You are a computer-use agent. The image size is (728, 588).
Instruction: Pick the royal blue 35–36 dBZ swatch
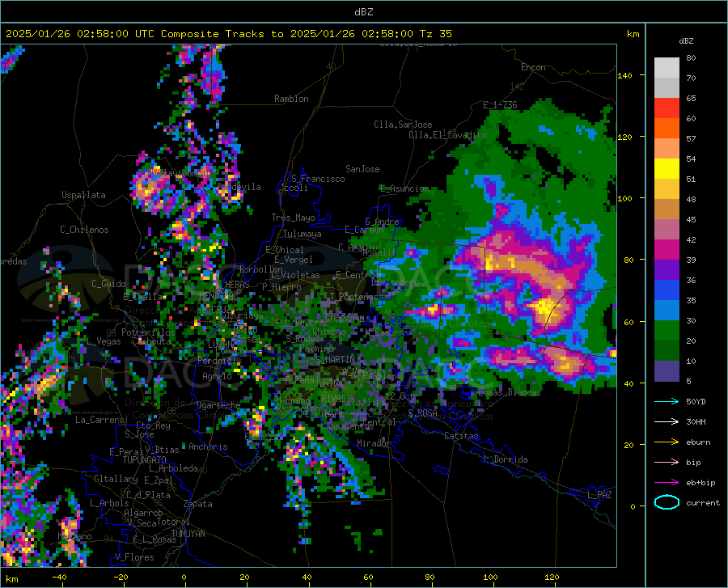pos(667,290)
